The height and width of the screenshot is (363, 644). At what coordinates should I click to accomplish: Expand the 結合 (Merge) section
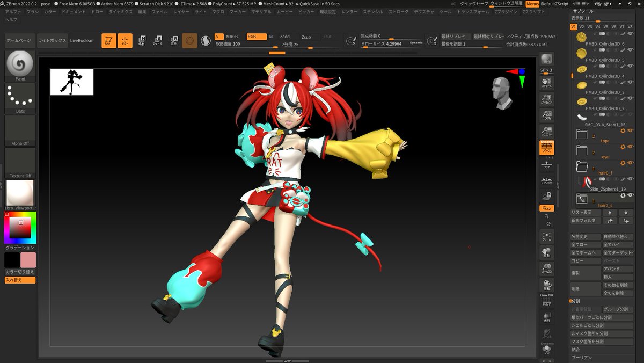pyautogui.click(x=575, y=349)
